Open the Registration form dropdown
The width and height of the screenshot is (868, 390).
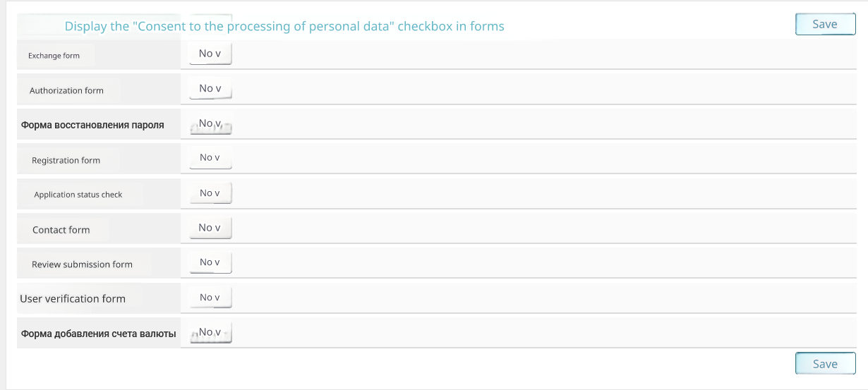coord(210,158)
